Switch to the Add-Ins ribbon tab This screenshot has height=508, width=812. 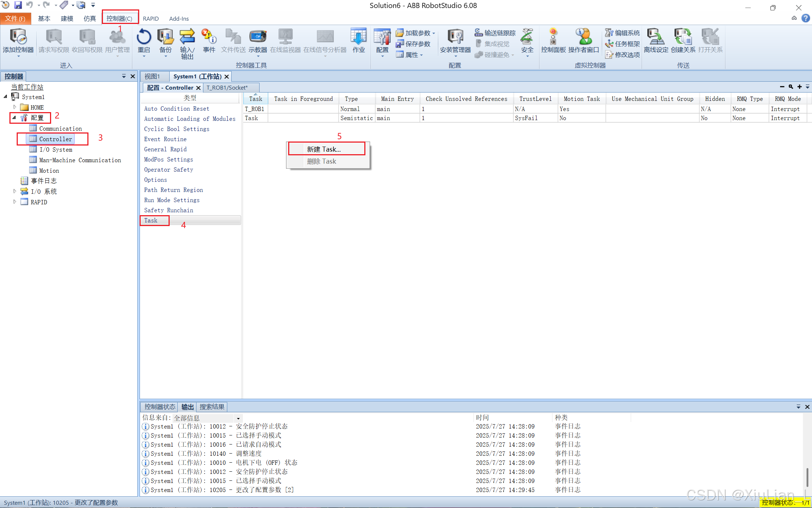click(179, 19)
